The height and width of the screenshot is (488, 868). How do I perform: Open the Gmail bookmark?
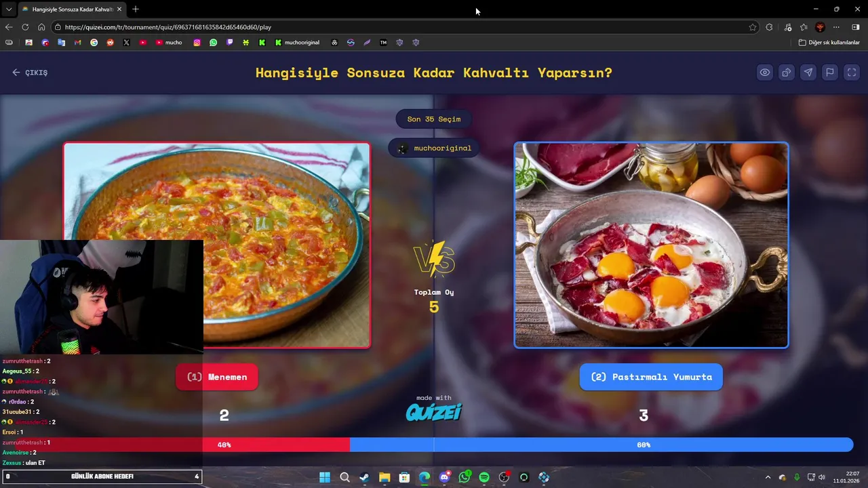[77, 42]
